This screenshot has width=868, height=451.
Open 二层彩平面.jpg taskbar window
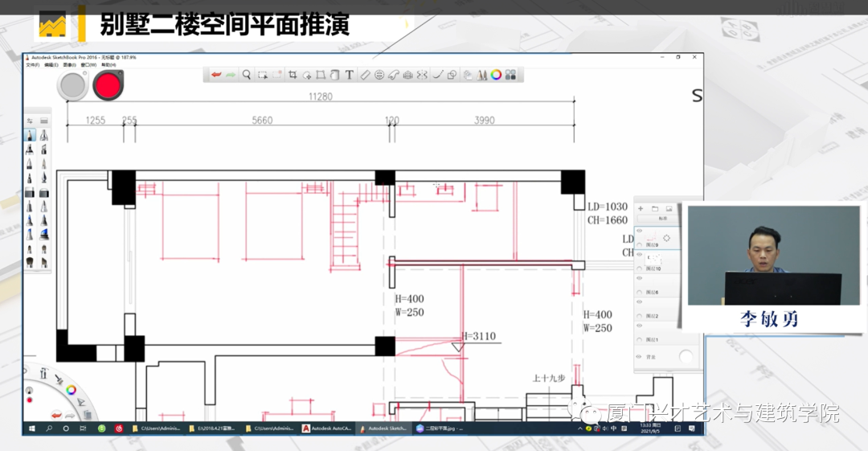tap(440, 428)
